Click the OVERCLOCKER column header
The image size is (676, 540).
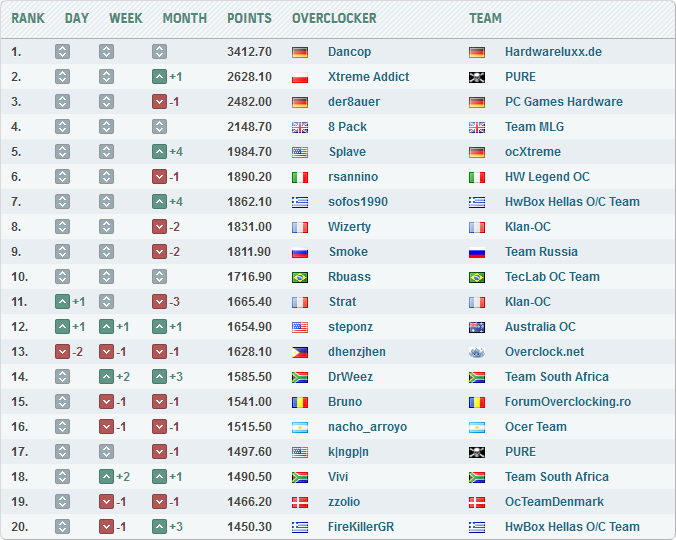334,18
